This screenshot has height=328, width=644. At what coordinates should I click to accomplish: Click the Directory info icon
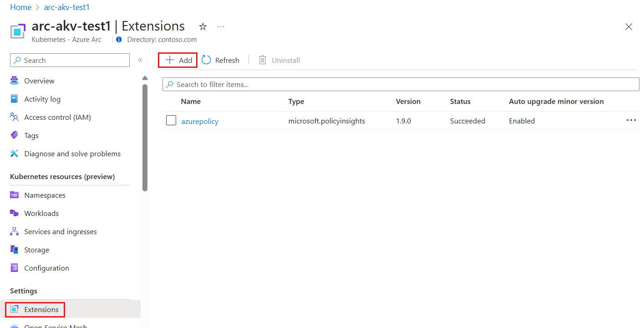click(119, 40)
